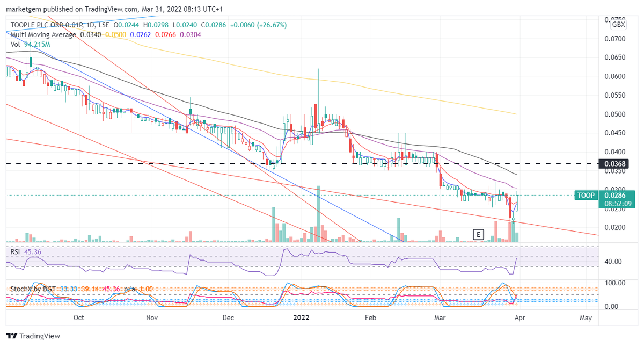Select the 'Apr' label on the time axis
The height and width of the screenshot is (346, 644).
point(519,318)
